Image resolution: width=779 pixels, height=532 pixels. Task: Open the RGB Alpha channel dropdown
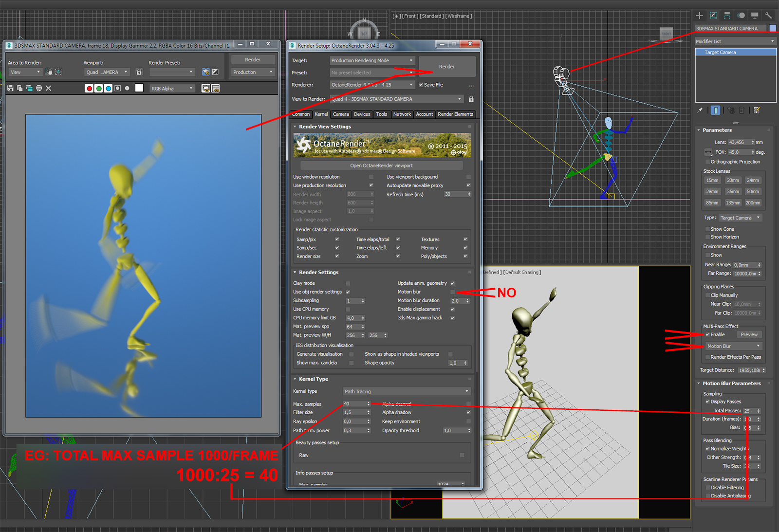(172, 89)
